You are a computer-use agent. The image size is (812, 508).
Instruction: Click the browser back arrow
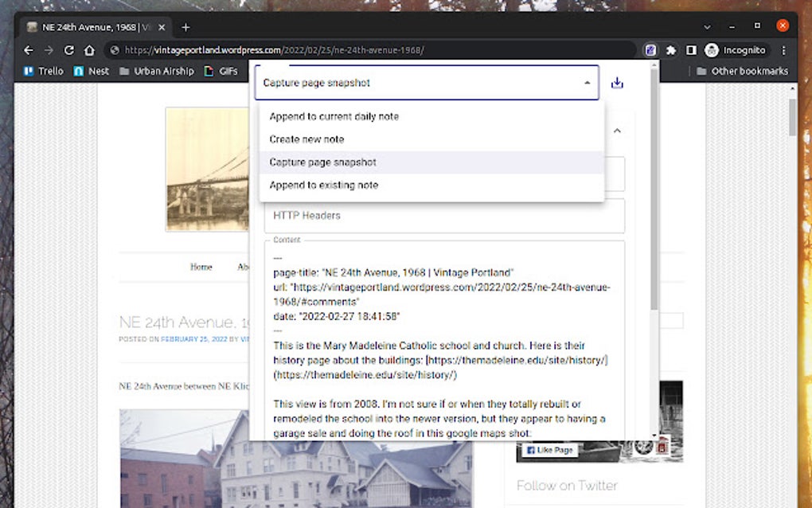pyautogui.click(x=29, y=50)
